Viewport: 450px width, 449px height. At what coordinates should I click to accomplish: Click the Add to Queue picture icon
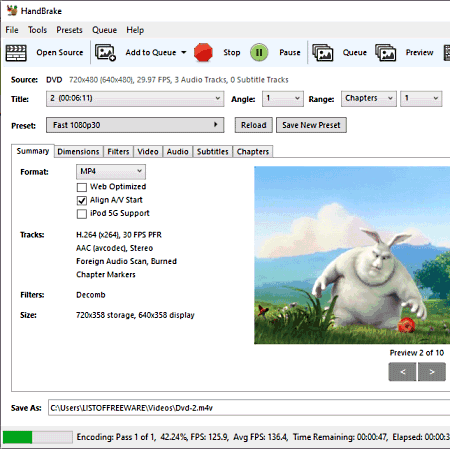point(105,53)
